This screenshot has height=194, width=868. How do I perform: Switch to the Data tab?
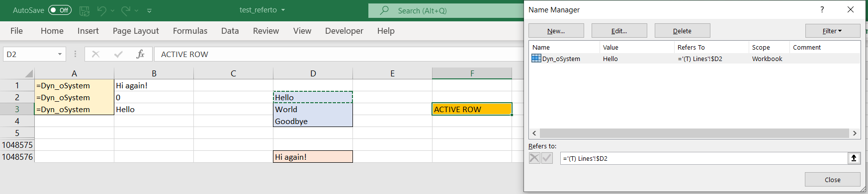[x=230, y=31]
